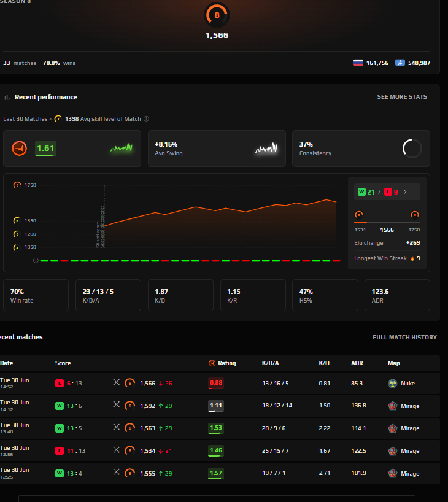Click the next level badge above 1750
The image size is (448, 502).
tap(415, 215)
